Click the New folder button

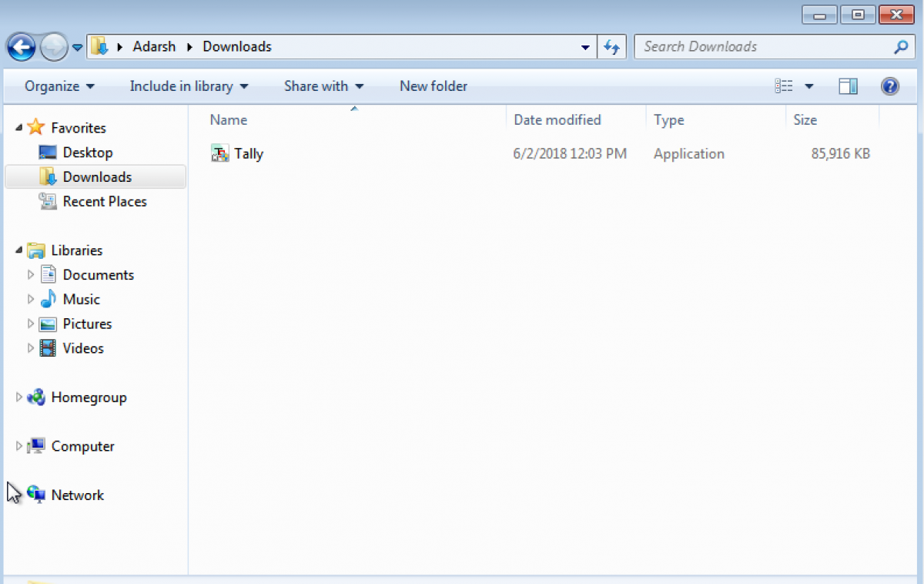coord(433,86)
